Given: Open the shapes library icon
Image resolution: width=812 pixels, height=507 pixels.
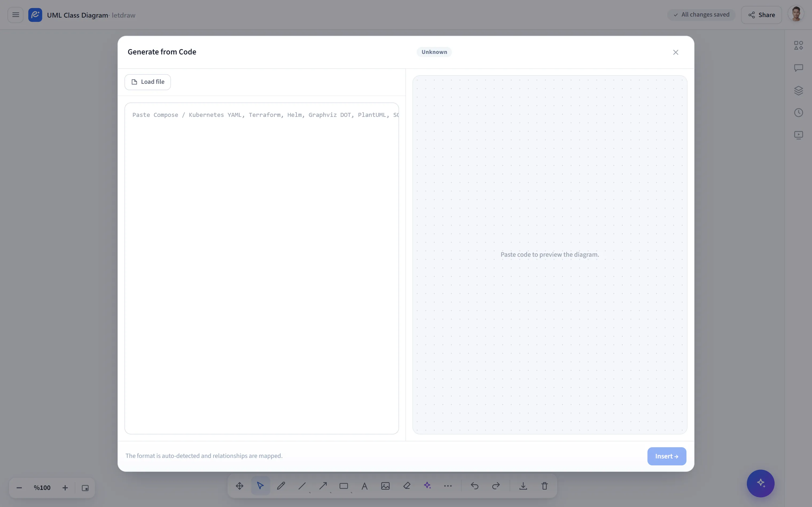Looking at the screenshot, I should [799, 45].
